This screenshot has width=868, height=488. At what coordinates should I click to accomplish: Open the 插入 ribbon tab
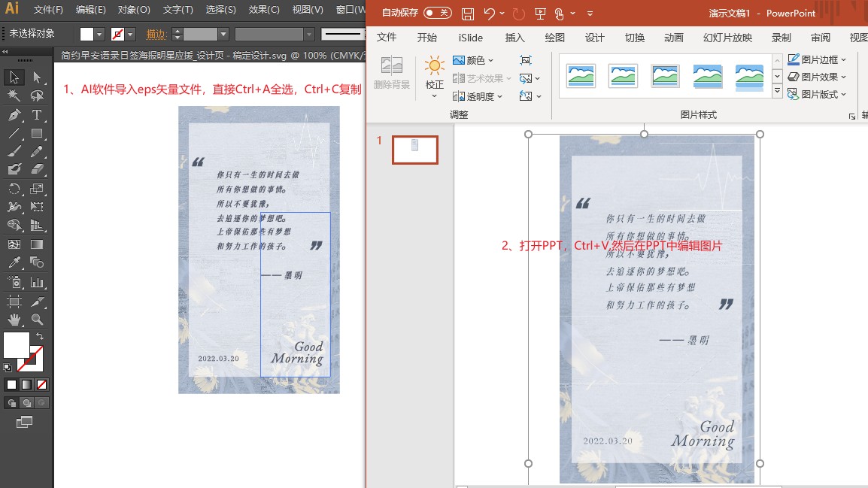point(515,38)
